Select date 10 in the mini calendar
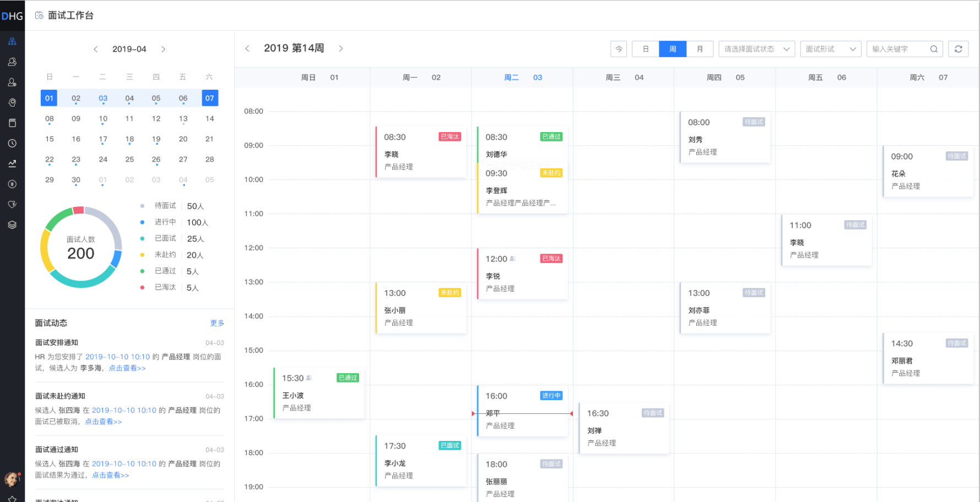Screen dimensions: 980x502 tap(103, 119)
